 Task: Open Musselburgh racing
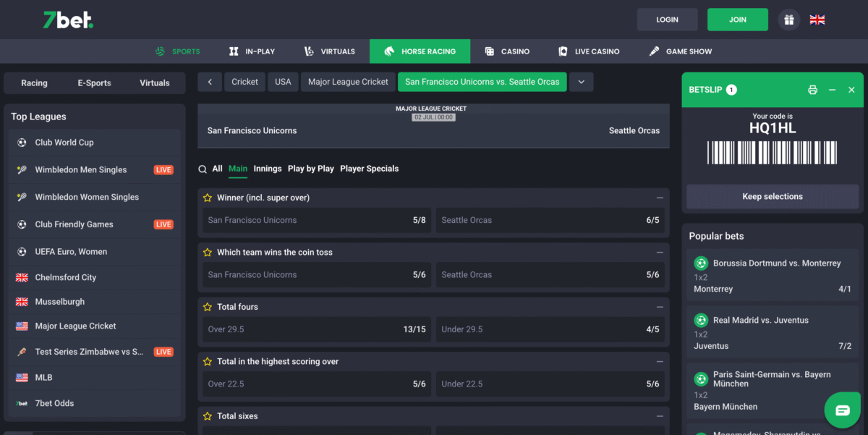pyautogui.click(x=95, y=302)
